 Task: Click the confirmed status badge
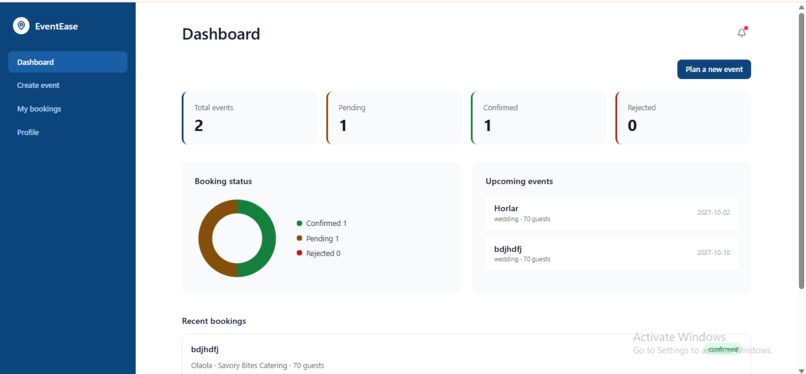coord(722,349)
